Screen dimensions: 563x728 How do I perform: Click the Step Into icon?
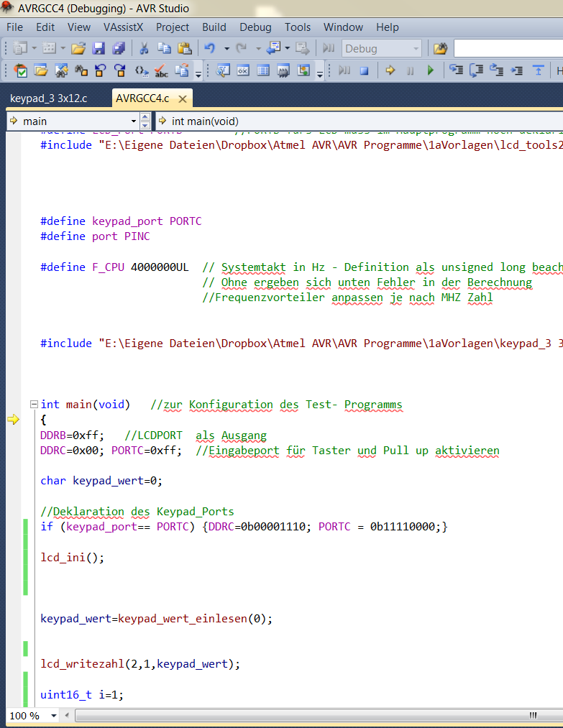(x=456, y=71)
